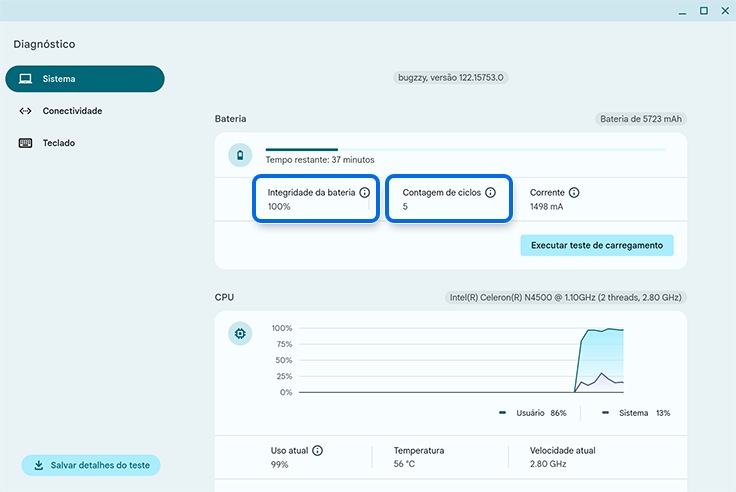Open the Conectividade section
736x492 pixels.
[72, 111]
